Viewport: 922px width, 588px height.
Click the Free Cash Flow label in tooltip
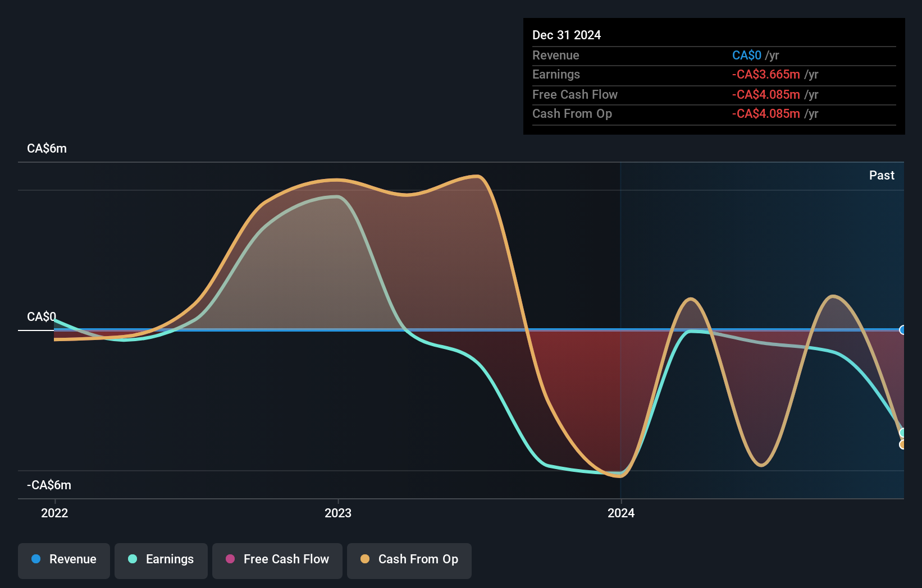coord(574,94)
